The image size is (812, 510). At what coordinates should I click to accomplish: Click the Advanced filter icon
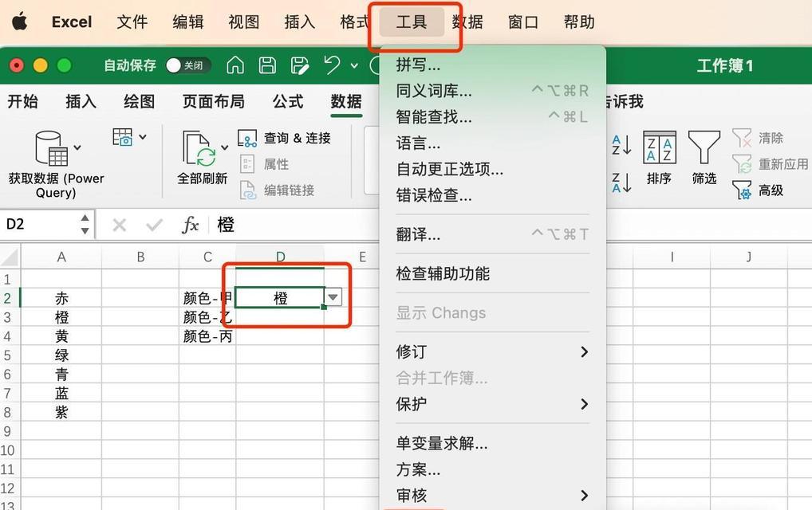[742, 190]
